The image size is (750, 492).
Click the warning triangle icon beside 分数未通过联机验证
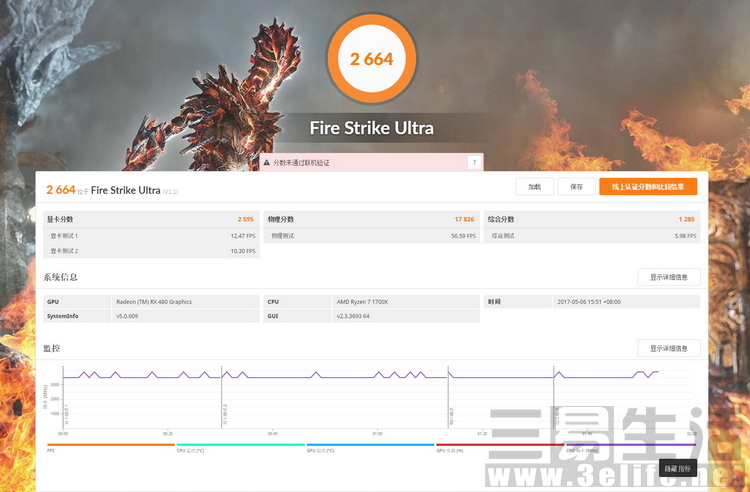[267, 163]
